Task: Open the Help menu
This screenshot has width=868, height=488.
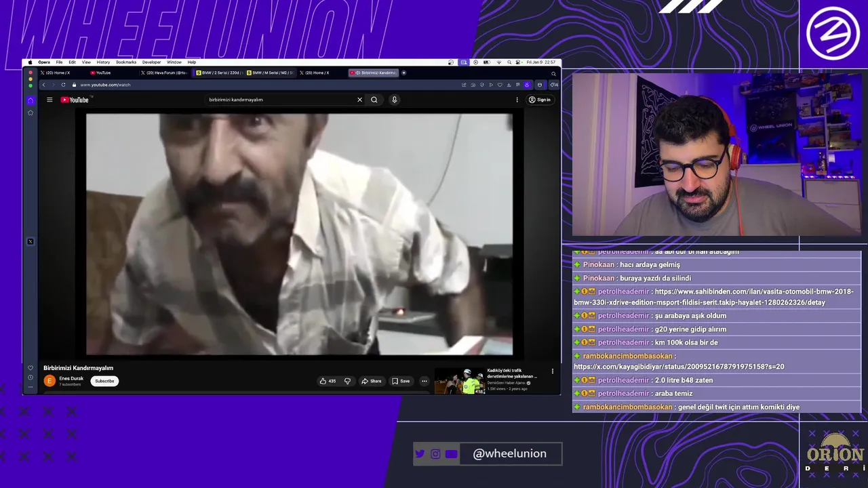Action: click(192, 62)
